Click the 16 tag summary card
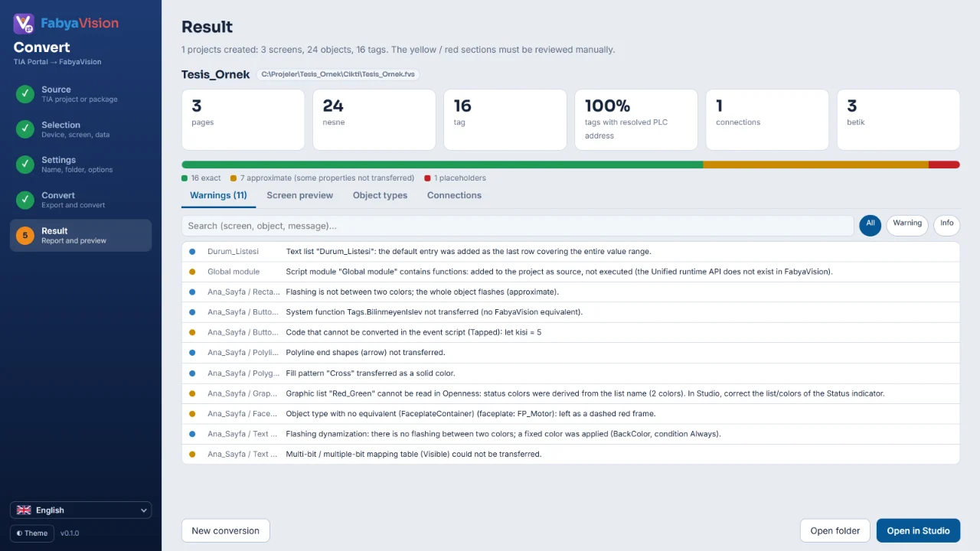The height and width of the screenshot is (551, 980). (505, 119)
